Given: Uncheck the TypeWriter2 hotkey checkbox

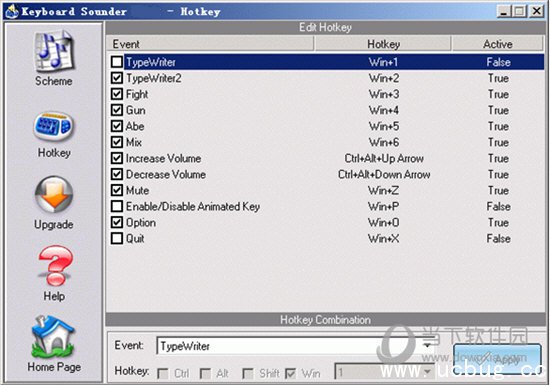Looking at the screenshot, I should coord(116,78).
